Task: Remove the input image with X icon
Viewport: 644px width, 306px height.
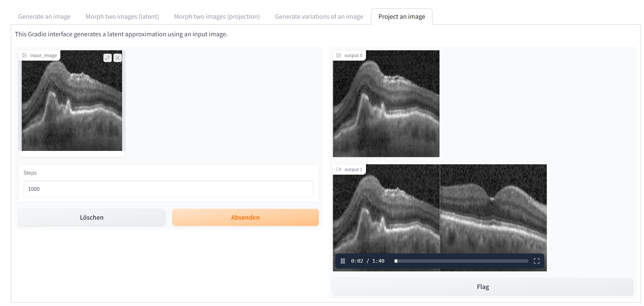Action: pyautogui.click(x=118, y=58)
